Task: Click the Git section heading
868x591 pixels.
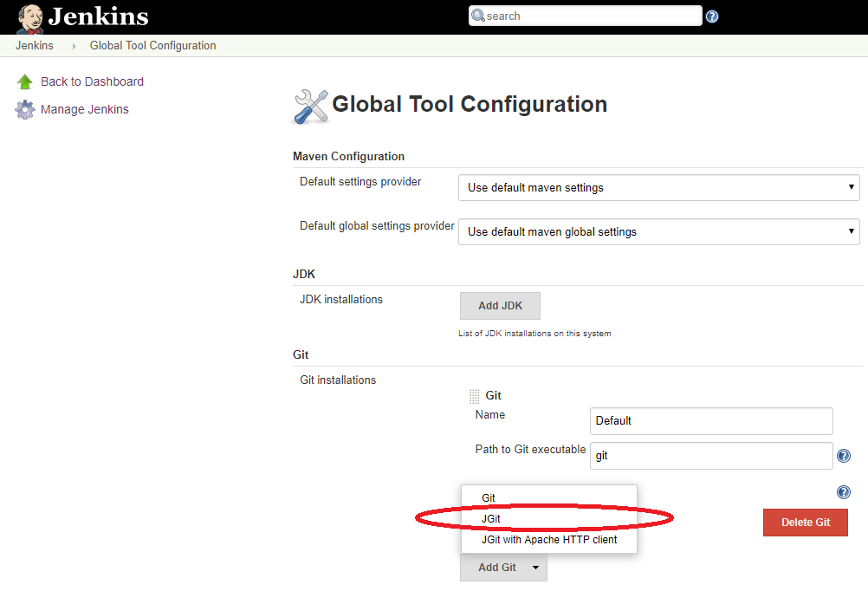Action: coord(301,354)
